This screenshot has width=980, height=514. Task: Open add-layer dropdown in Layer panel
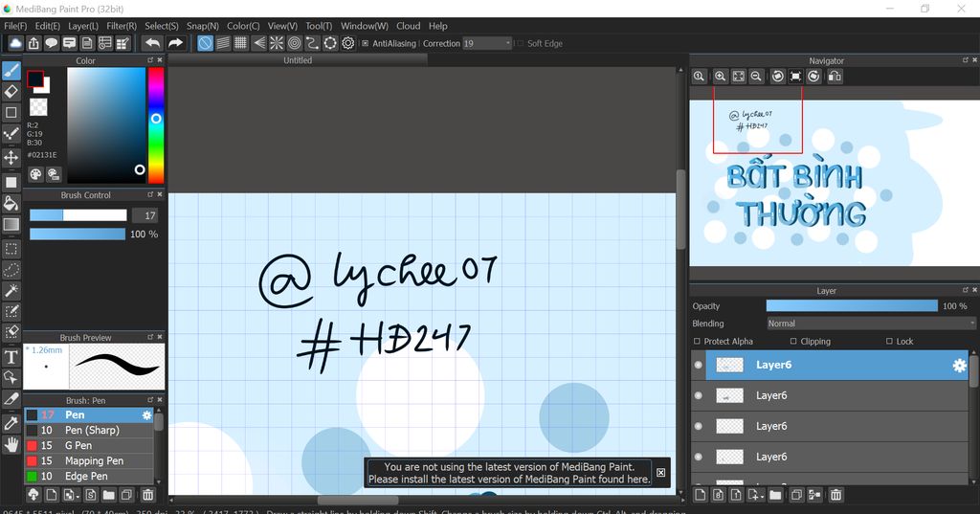pos(755,495)
